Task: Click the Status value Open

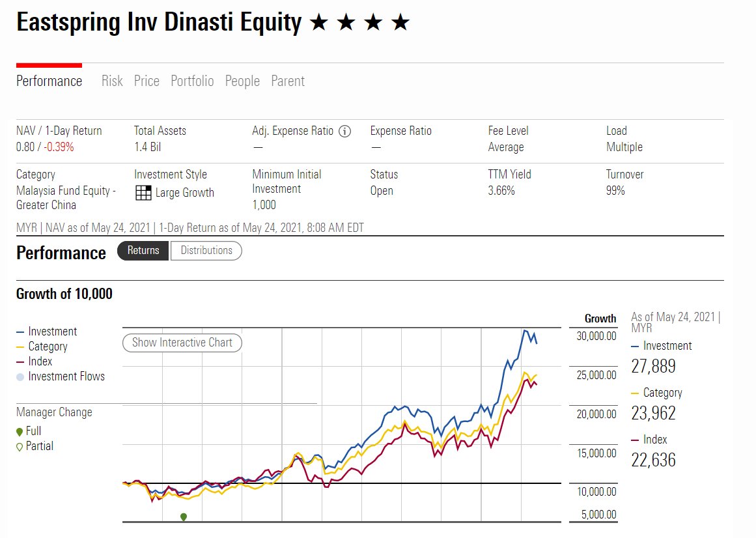Action: (x=382, y=191)
